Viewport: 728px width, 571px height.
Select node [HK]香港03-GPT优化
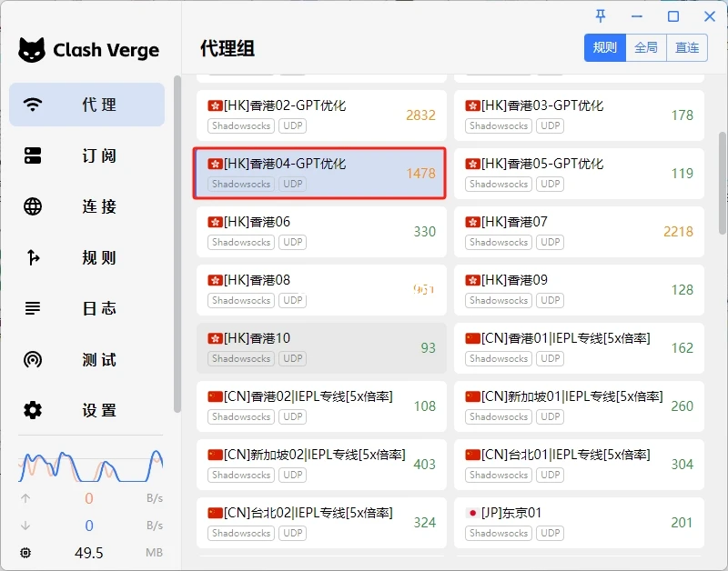pyautogui.click(x=579, y=115)
